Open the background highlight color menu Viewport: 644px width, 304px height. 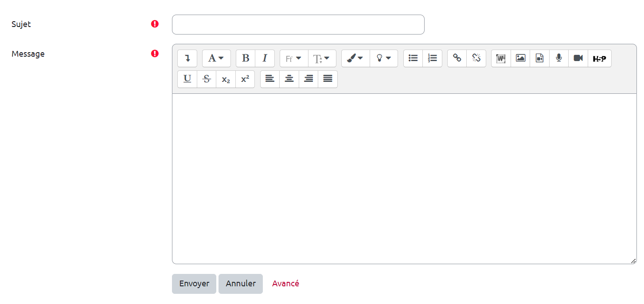(383, 58)
